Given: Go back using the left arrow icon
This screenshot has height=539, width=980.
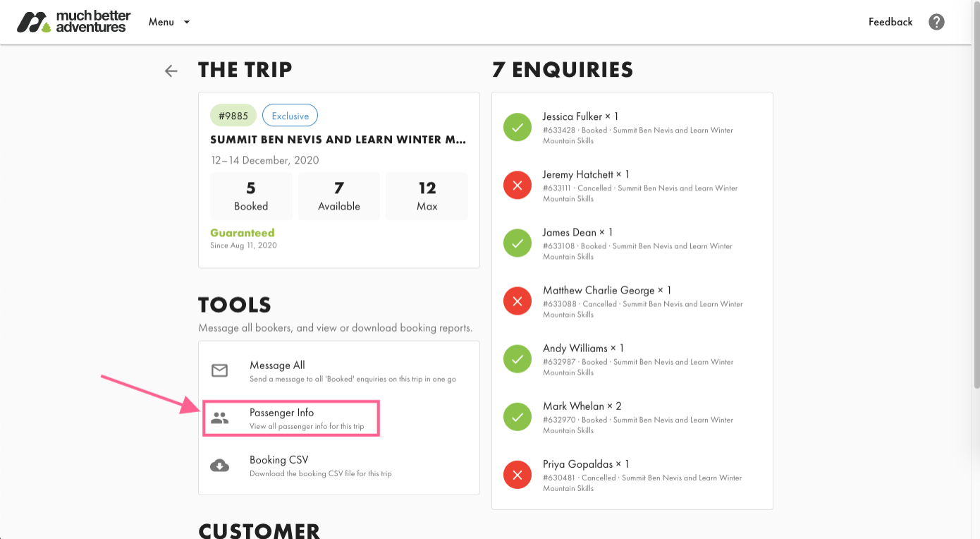Looking at the screenshot, I should (x=171, y=71).
